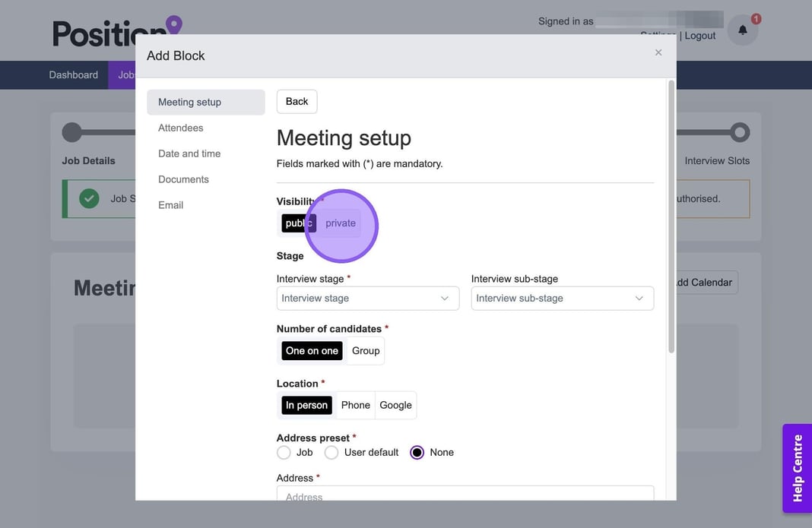Select Phone as meeting location
The width and height of the screenshot is (812, 528).
pyautogui.click(x=355, y=406)
